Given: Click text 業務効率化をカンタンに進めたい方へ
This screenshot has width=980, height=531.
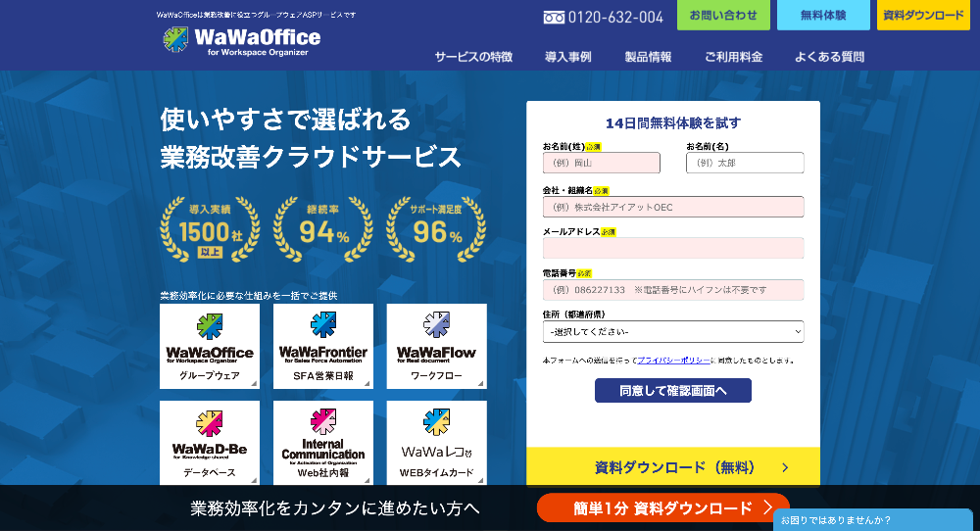Looking at the screenshot, I should 335,507.
